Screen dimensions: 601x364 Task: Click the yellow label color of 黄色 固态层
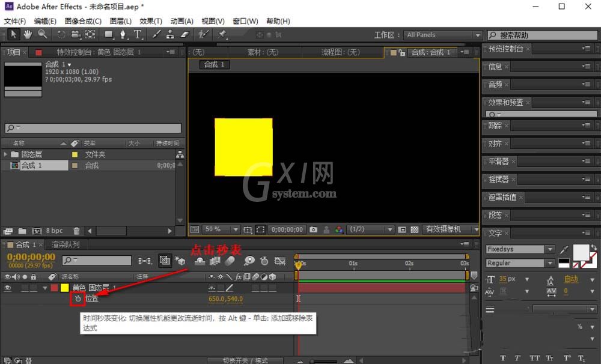[64, 288]
